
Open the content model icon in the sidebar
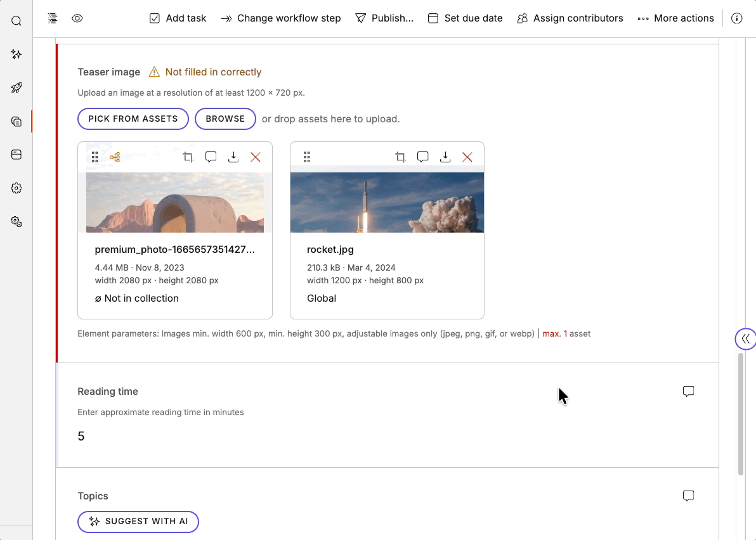click(x=16, y=154)
